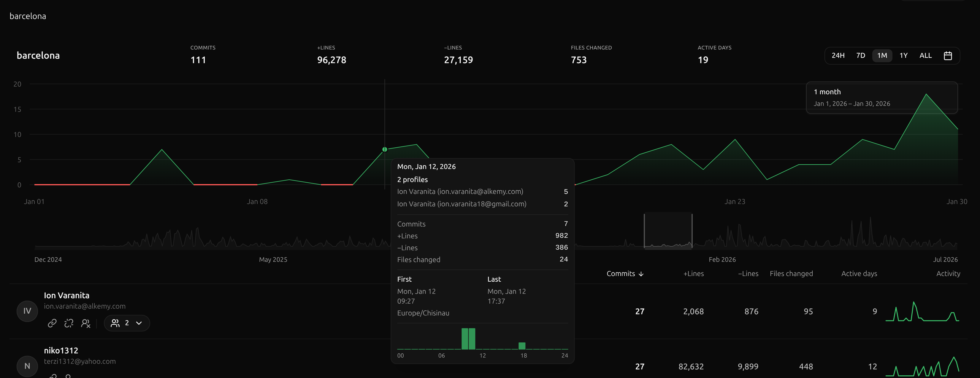Click Ion Varanita's commits count 27
Viewport: 980px width, 378px height.
click(640, 312)
